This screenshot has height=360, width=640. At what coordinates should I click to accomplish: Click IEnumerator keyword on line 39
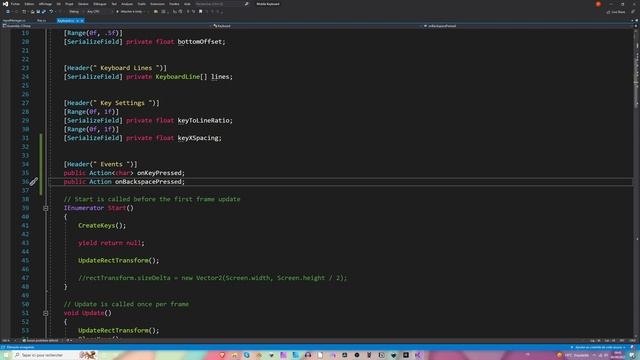click(x=84, y=208)
